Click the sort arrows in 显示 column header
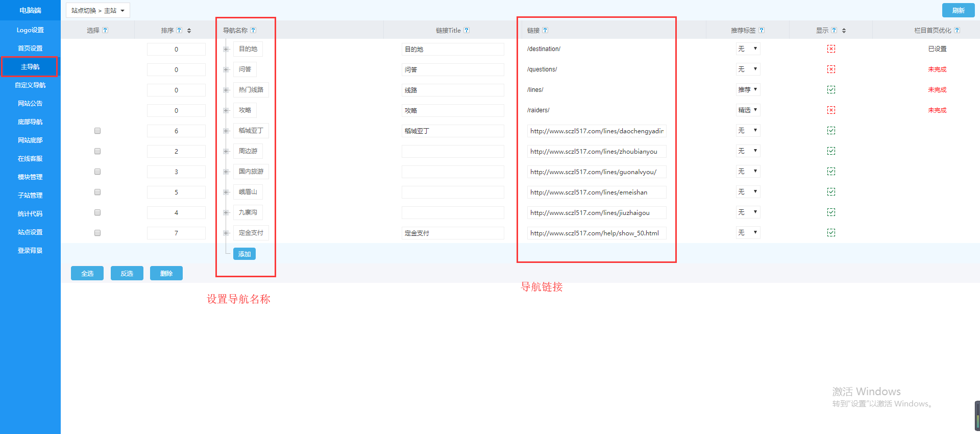Screen dimensions: 980x434 point(844,31)
